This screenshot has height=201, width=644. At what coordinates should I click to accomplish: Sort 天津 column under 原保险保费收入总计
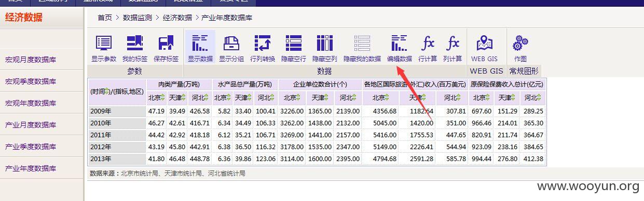[513, 97]
